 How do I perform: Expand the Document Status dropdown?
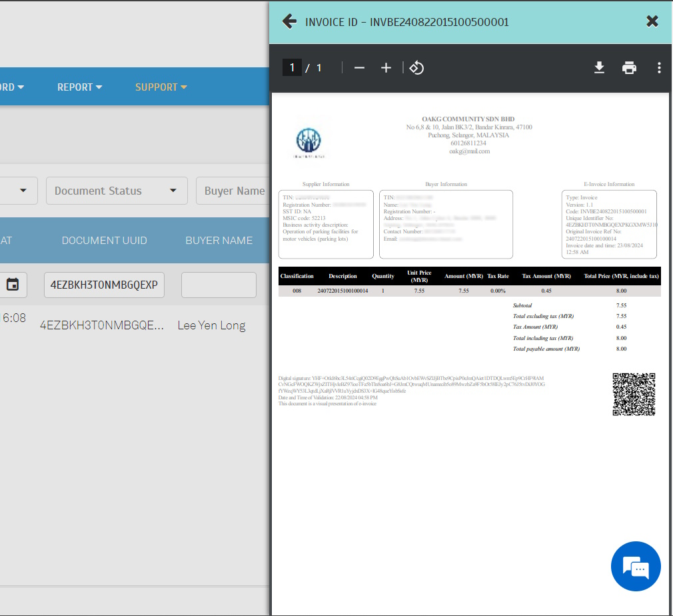[116, 191]
